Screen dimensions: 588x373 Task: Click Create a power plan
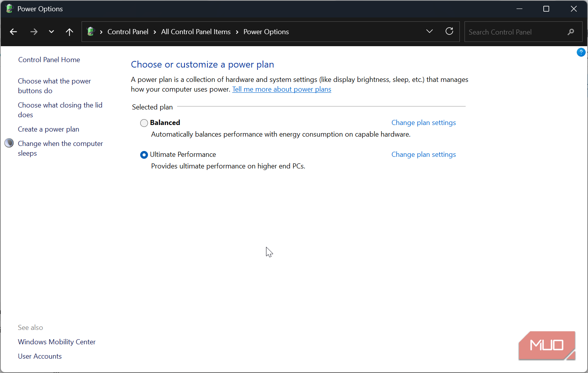(49, 129)
